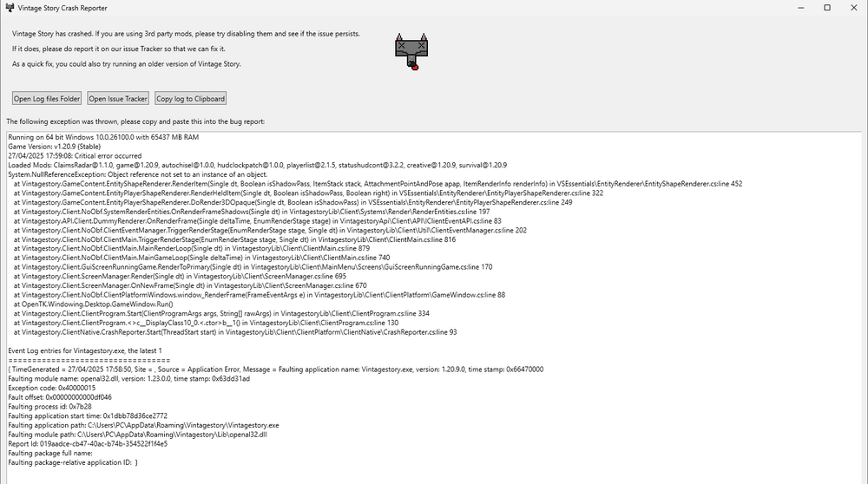Click the Exception code 0x40000015 line

[x=51, y=388]
